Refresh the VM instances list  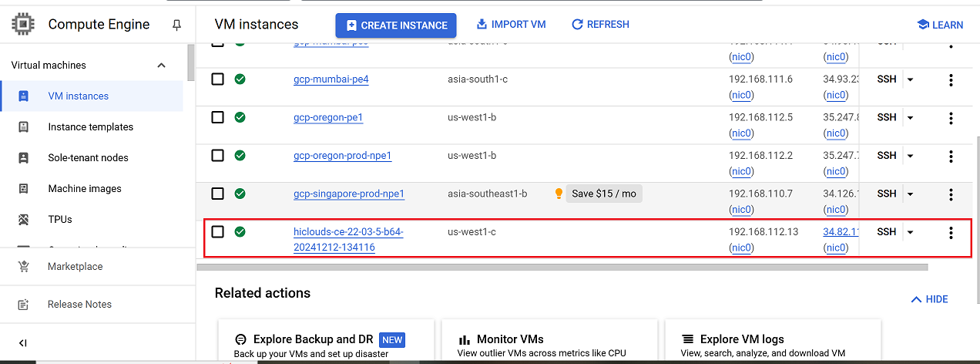(x=600, y=25)
